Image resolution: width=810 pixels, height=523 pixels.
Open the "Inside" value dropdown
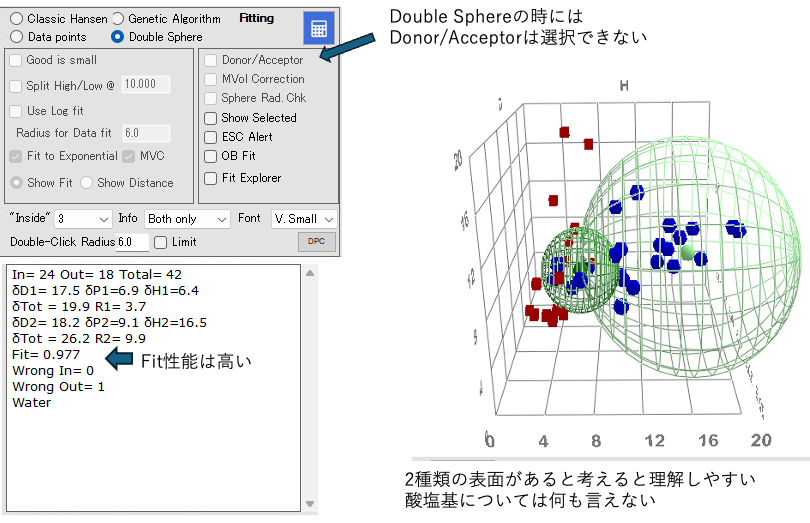point(84,218)
